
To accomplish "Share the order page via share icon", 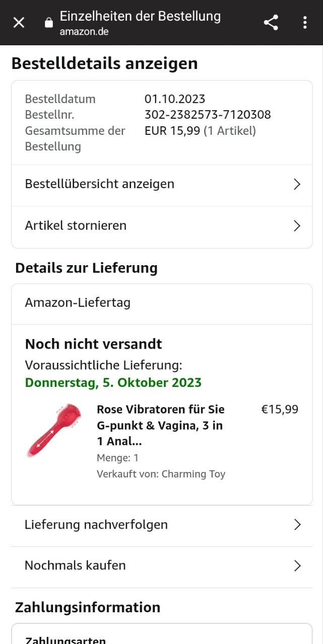I will tap(271, 23).
